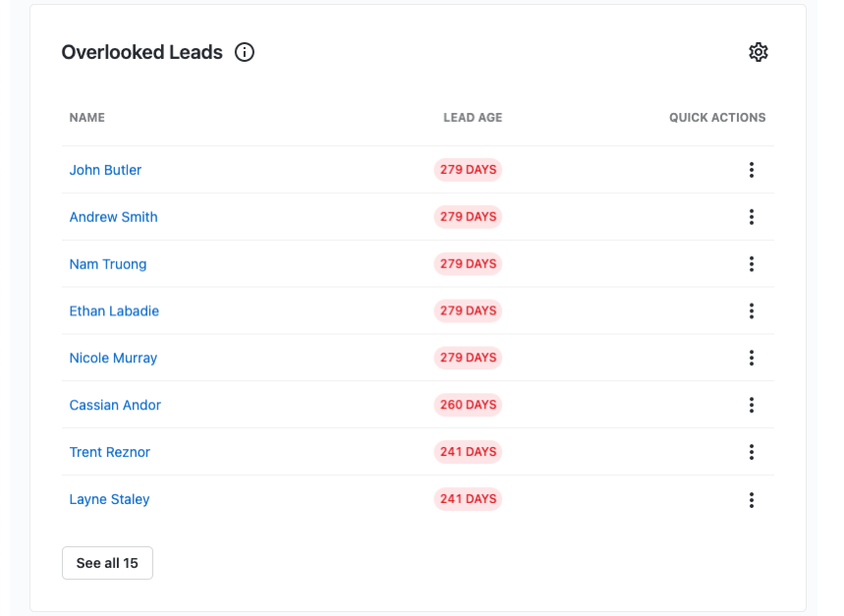Image resolution: width=844 pixels, height=616 pixels.
Task: Open Cassian Andor's lead record
Action: [115, 405]
